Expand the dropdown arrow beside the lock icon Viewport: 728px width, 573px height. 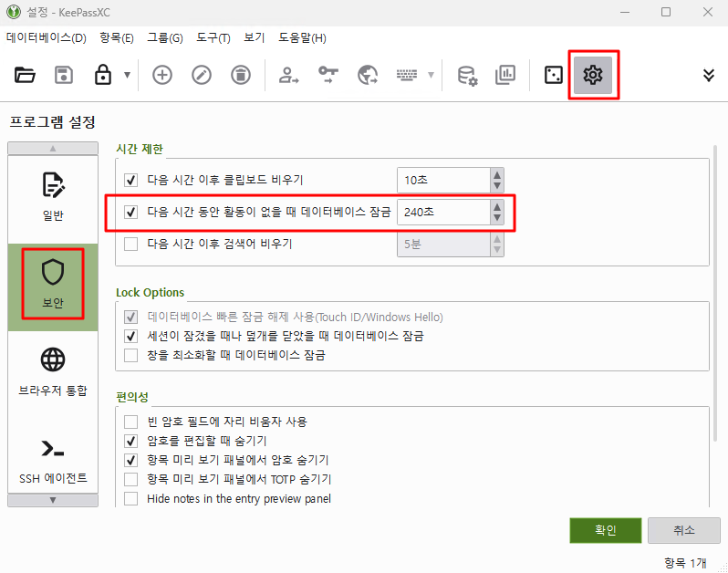point(127,75)
